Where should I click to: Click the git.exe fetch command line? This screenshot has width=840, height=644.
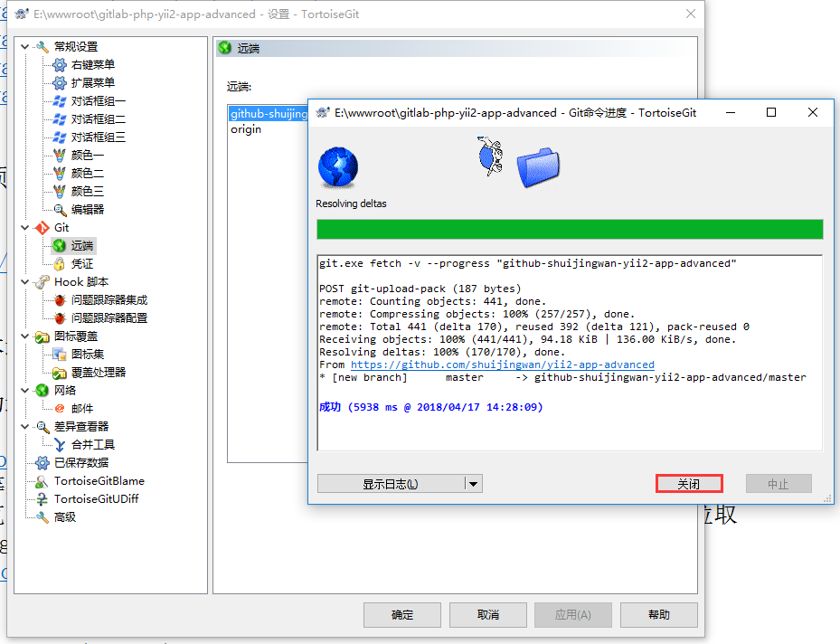click(528, 263)
